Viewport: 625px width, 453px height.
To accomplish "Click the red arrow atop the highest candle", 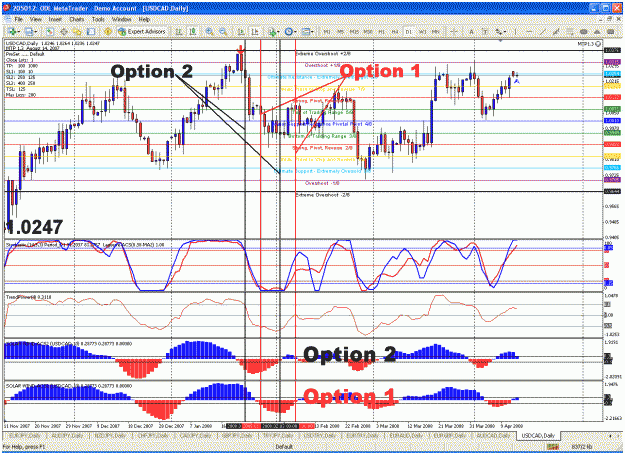I will [x=241, y=49].
